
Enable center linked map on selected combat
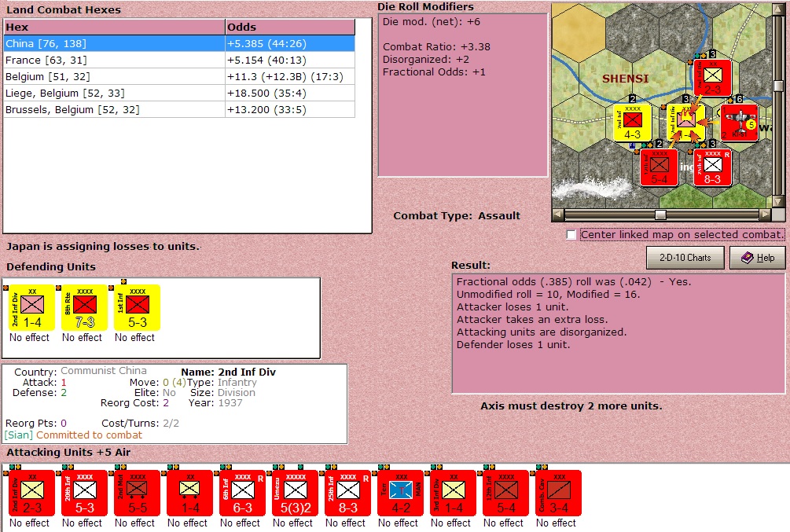coord(571,235)
